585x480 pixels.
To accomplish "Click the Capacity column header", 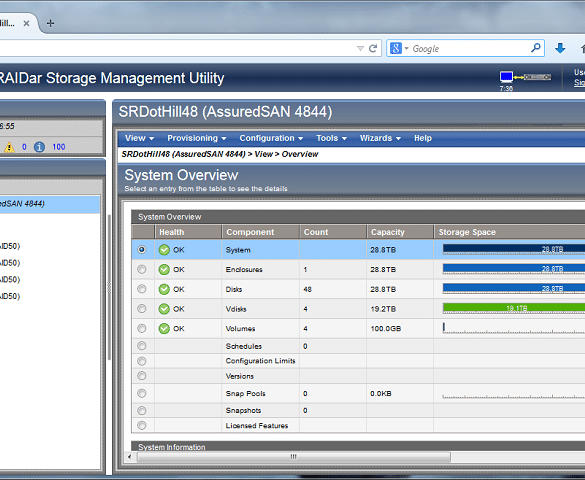I will click(400, 232).
